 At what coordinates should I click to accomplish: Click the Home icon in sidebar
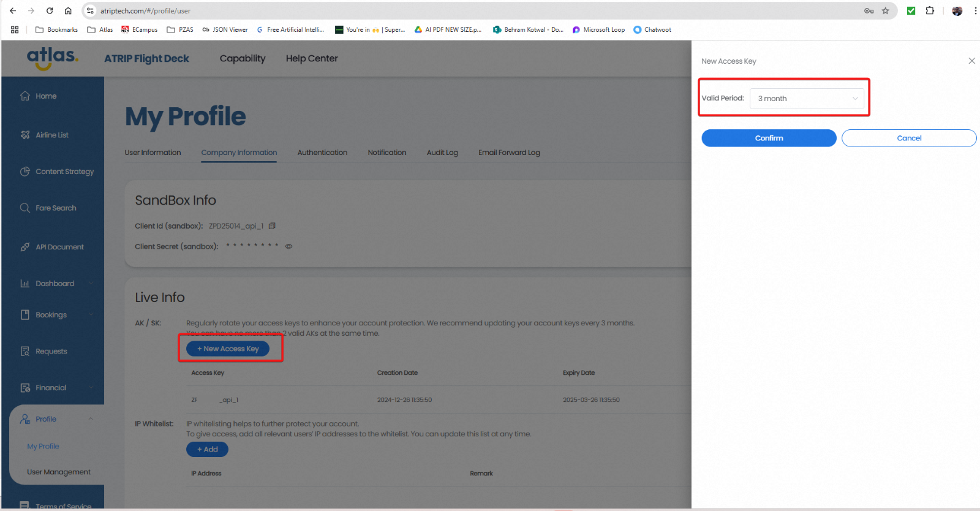(25, 96)
